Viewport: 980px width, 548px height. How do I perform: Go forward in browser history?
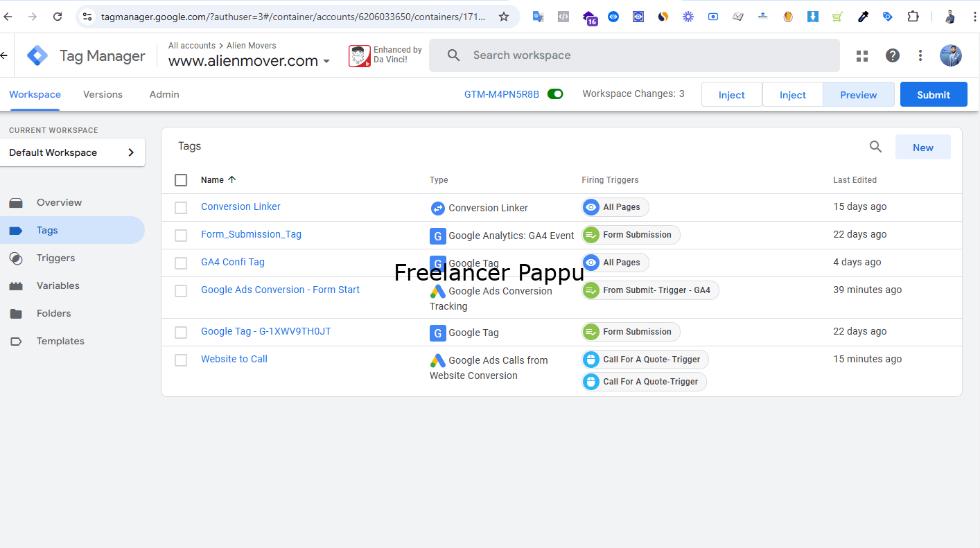33,17
